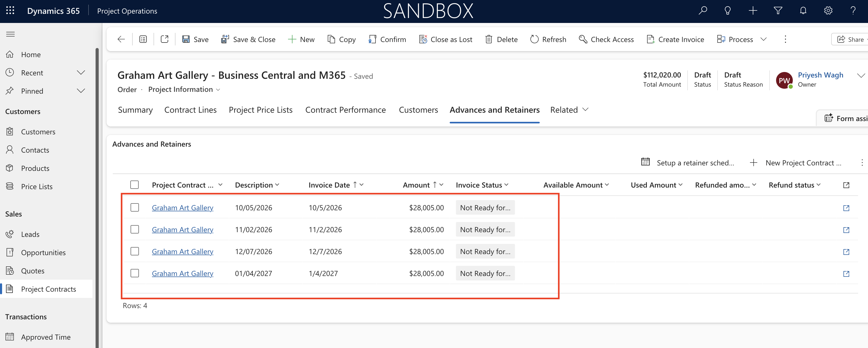Click Close as Lost command
Viewport: 868px width, 348px height.
445,39
